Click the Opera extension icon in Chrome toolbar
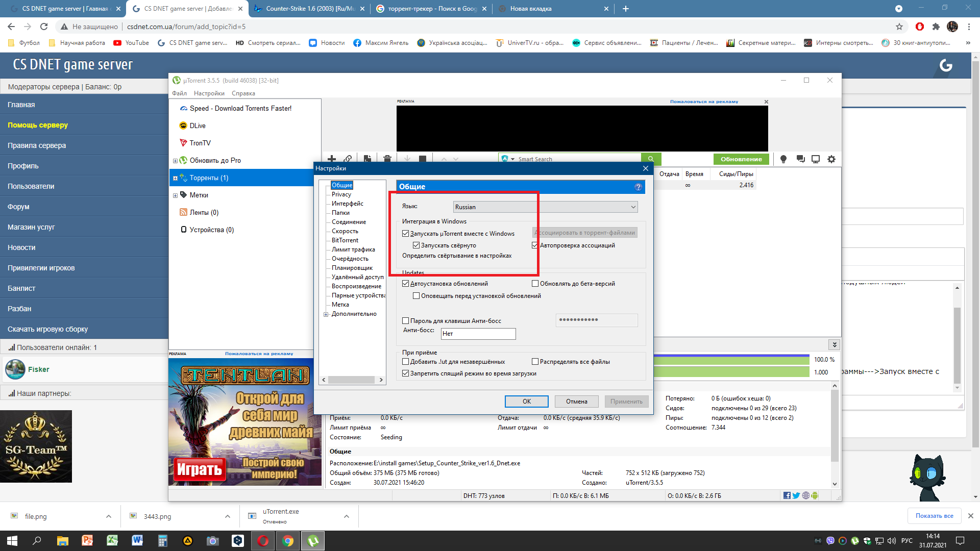 [x=920, y=27]
